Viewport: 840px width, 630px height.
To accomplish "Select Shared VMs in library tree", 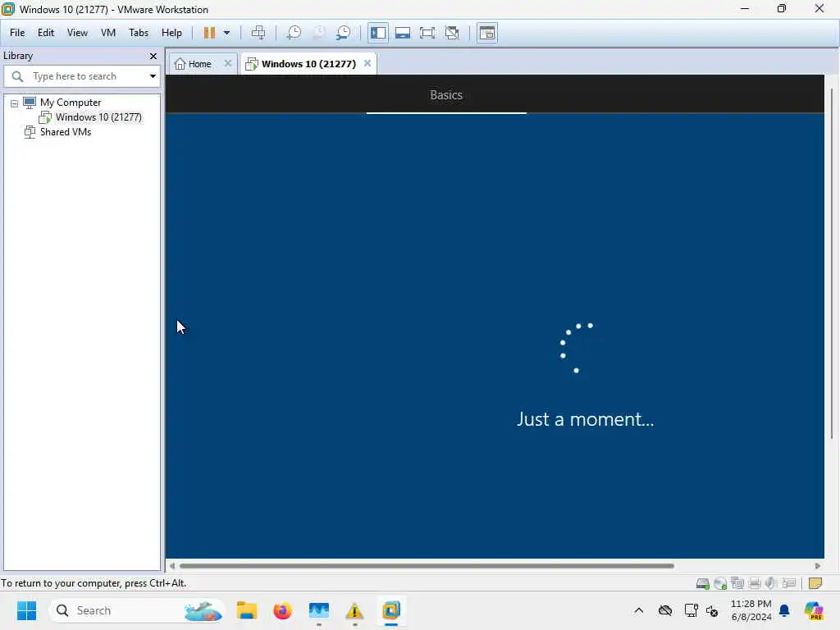I will click(66, 132).
